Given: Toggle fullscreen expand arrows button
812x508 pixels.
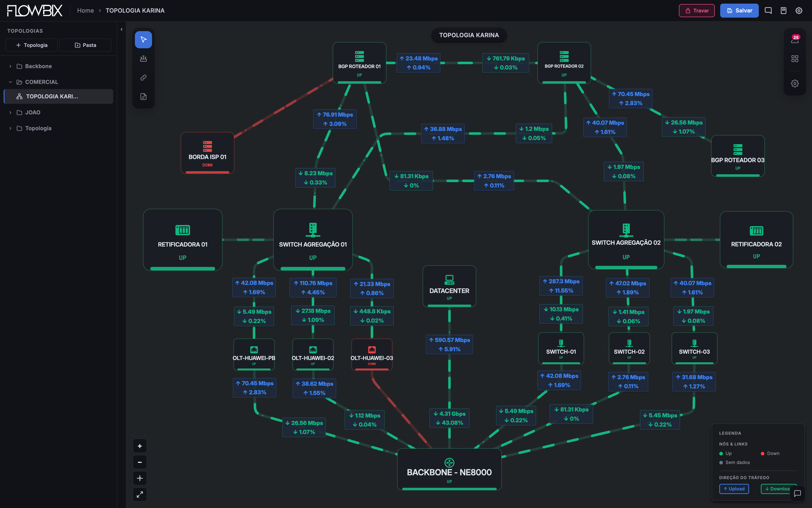Looking at the screenshot, I should 140,494.
